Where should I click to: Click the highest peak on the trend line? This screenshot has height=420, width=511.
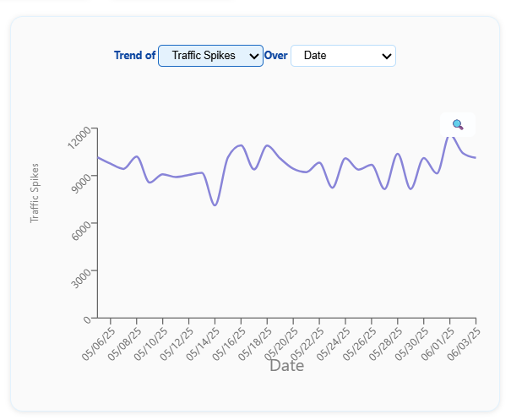point(452,132)
